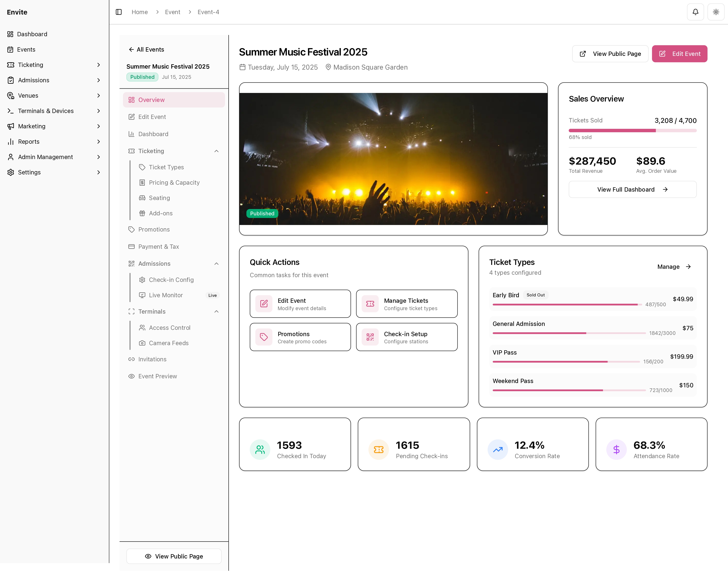Open the notifications bell
The height and width of the screenshot is (581, 728).
[695, 12]
